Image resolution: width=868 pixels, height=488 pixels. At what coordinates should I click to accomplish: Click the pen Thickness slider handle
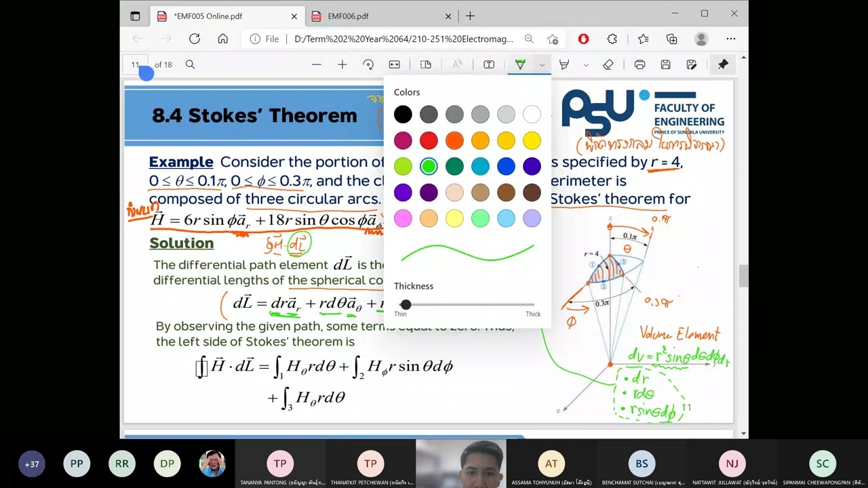(406, 305)
